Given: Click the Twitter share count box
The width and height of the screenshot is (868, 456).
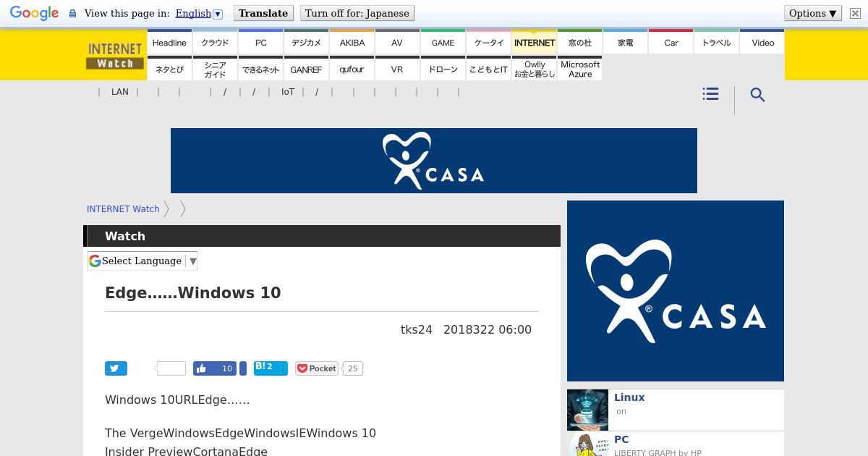Looking at the screenshot, I should coord(171,368).
